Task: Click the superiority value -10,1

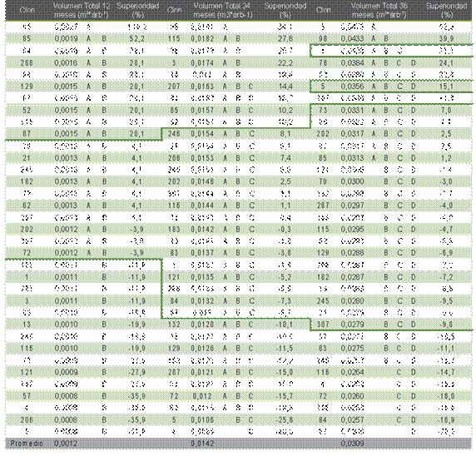Action: point(285,325)
